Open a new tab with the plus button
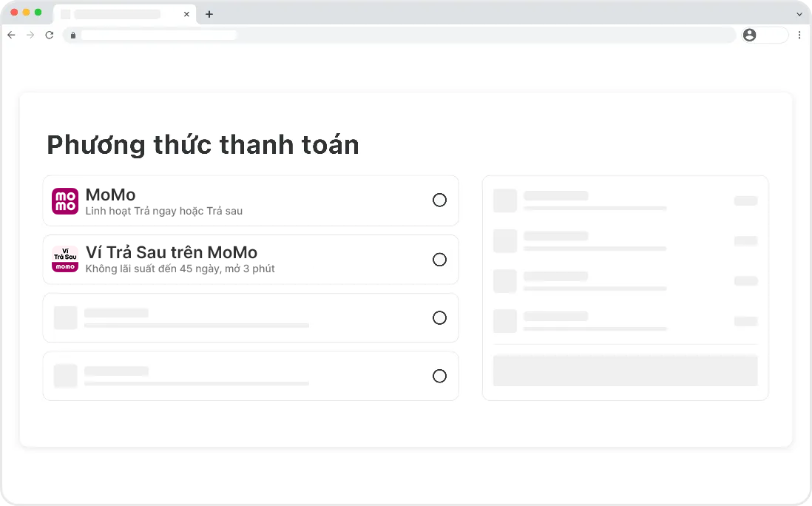The width and height of the screenshot is (812, 506). pos(209,14)
